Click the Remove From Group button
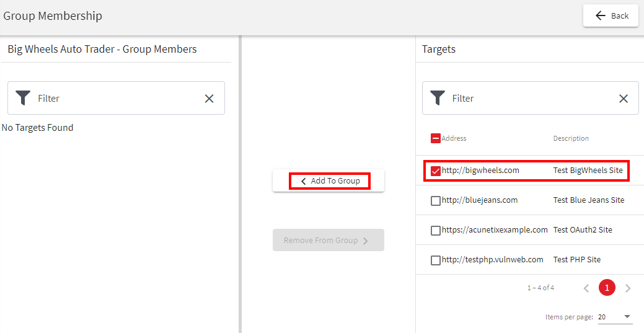 click(x=329, y=240)
